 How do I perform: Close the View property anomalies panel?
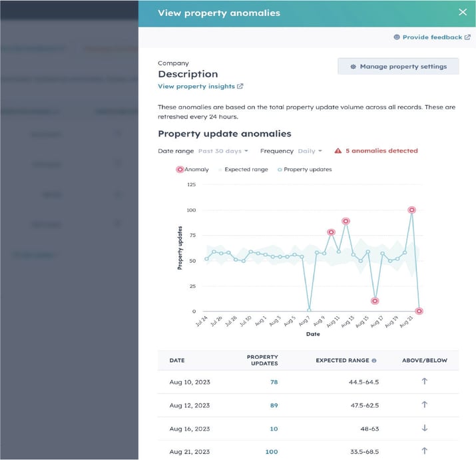[463, 12]
